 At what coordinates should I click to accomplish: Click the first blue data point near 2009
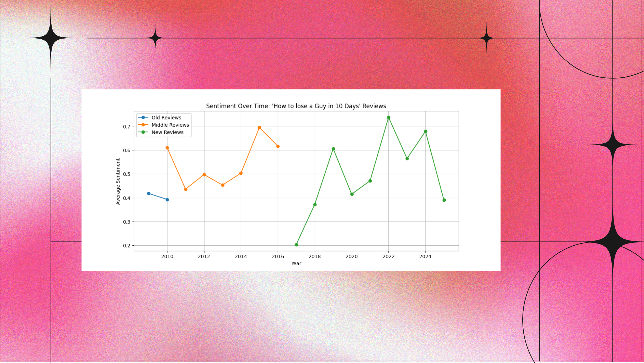[149, 193]
